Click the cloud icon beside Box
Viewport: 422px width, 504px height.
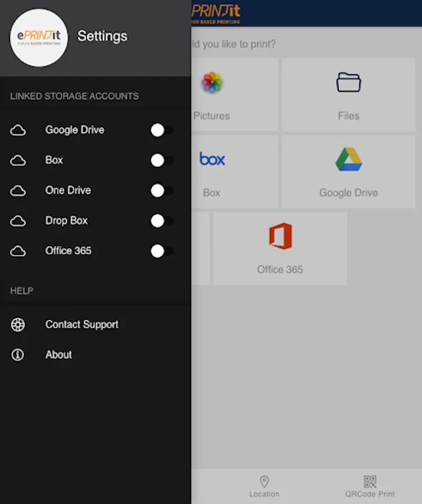tap(18, 160)
